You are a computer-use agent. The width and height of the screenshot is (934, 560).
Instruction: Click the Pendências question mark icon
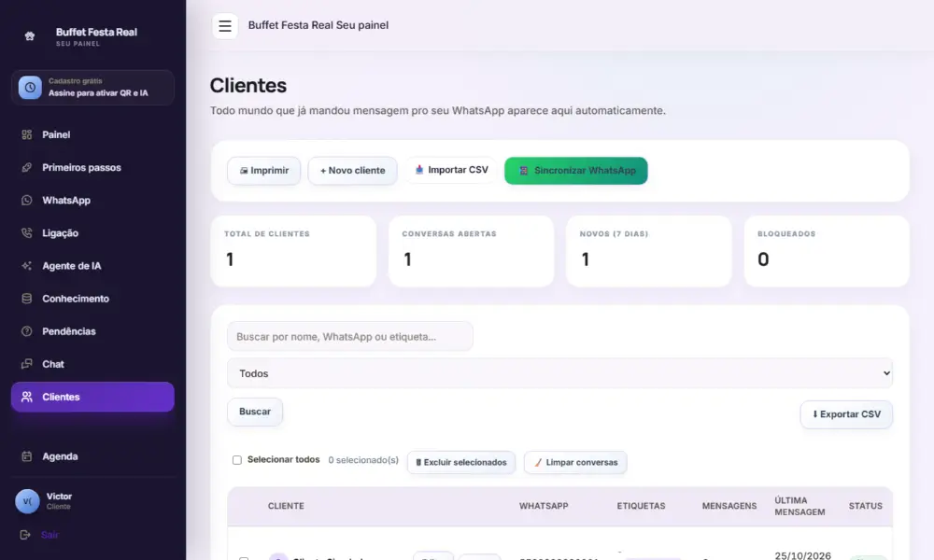[27, 331]
